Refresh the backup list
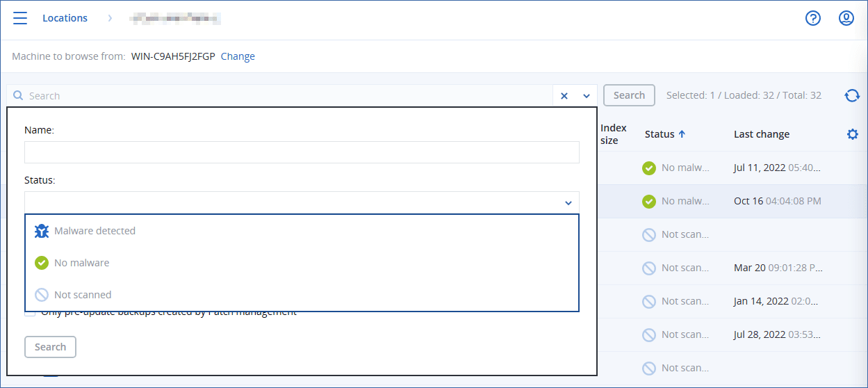Image resolution: width=868 pixels, height=388 pixels. tap(852, 95)
